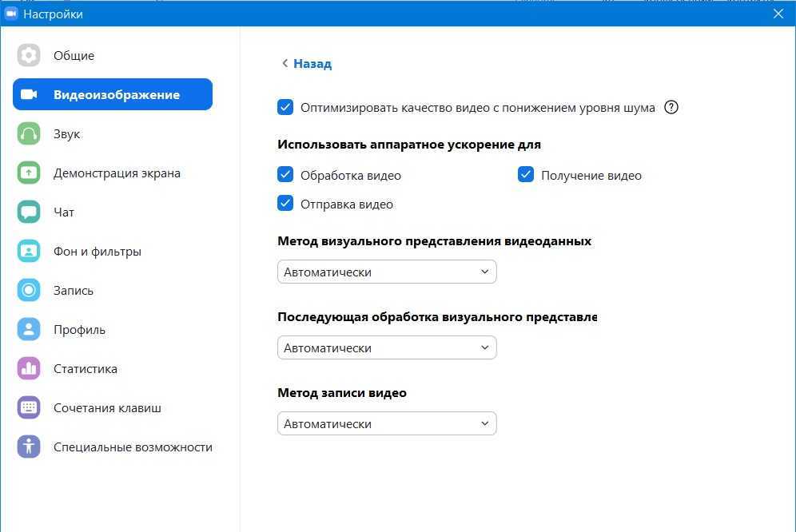Screen dimensions: 796x532
Task: Toggle the Отправка видео checkbox
Action: point(285,204)
